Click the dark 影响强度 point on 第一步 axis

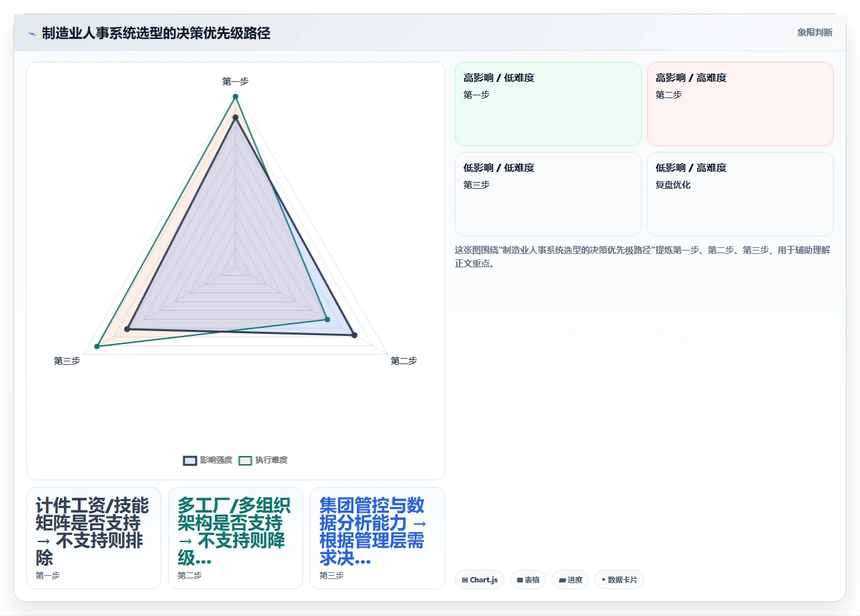235,118
